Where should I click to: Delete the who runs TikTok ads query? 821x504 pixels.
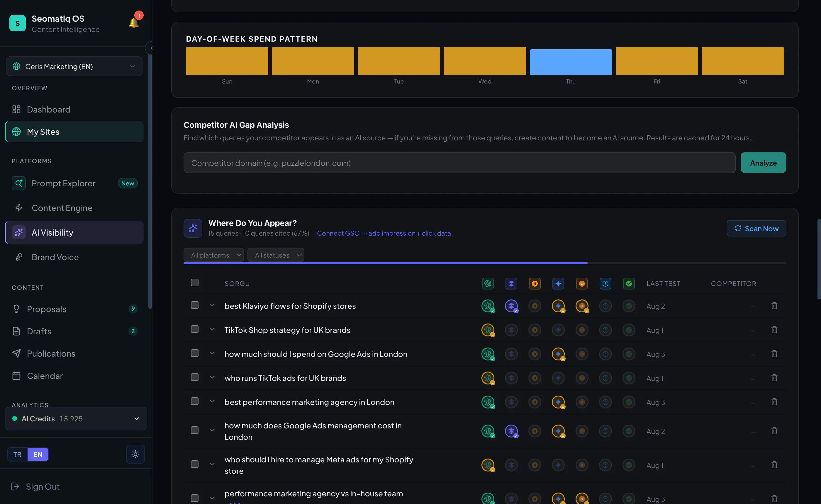(x=774, y=378)
